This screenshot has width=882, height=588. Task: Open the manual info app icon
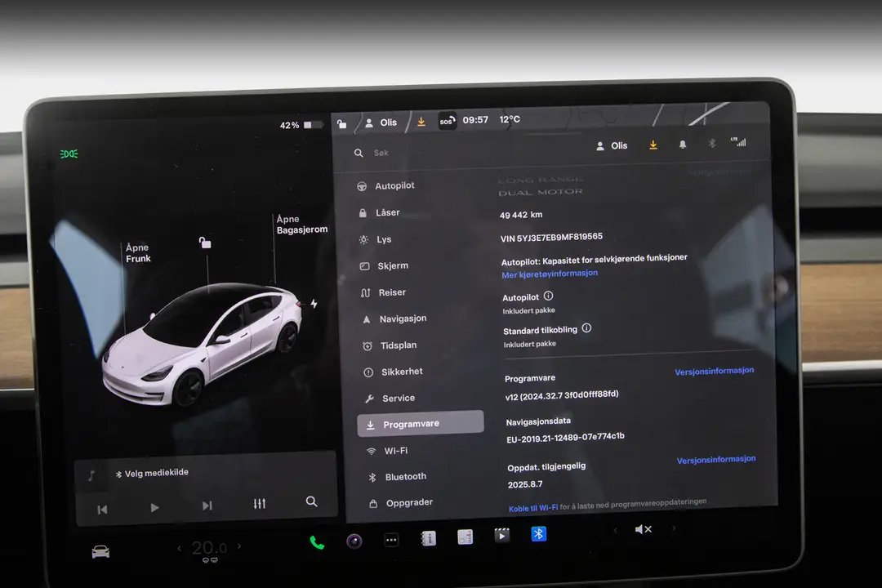[428, 538]
